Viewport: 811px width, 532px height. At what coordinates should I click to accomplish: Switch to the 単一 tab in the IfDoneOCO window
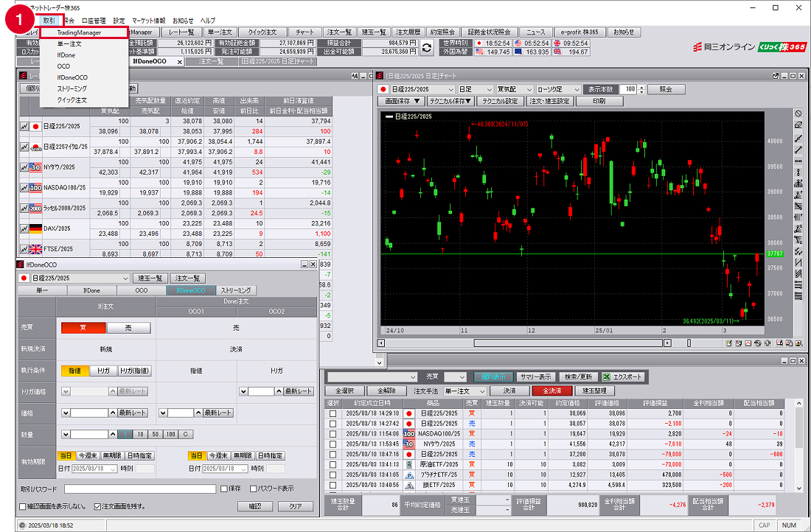click(43, 290)
